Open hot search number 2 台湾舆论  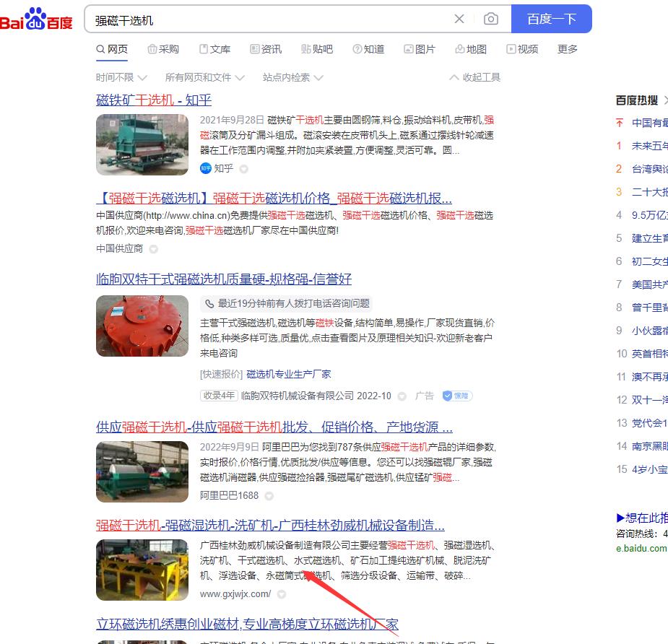[x=649, y=169]
